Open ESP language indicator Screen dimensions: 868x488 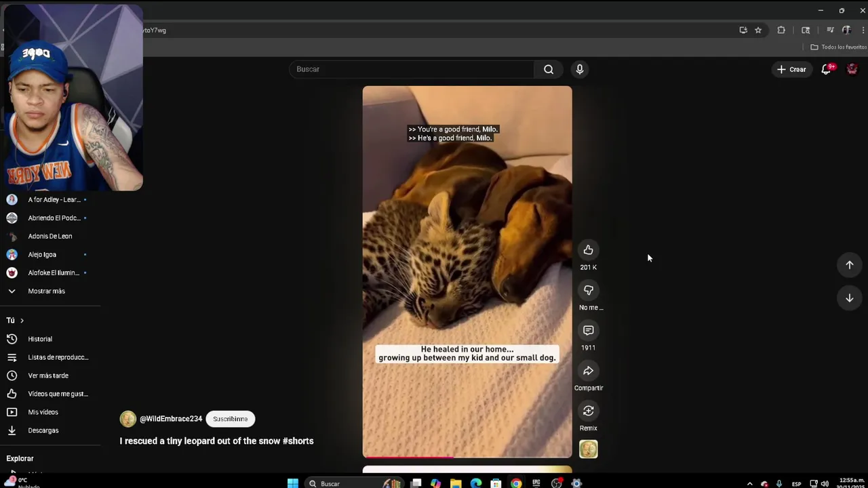796,484
